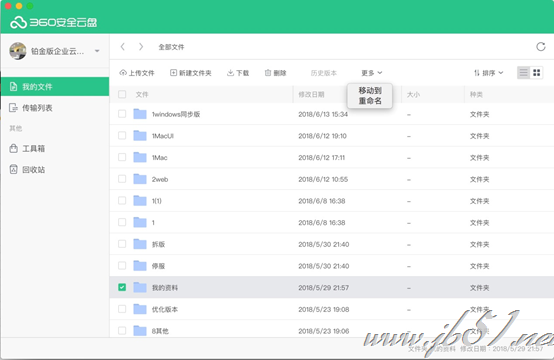This screenshot has height=360, width=554.
Task: Sort by the 修改日期 column header
Action: pyautogui.click(x=311, y=94)
